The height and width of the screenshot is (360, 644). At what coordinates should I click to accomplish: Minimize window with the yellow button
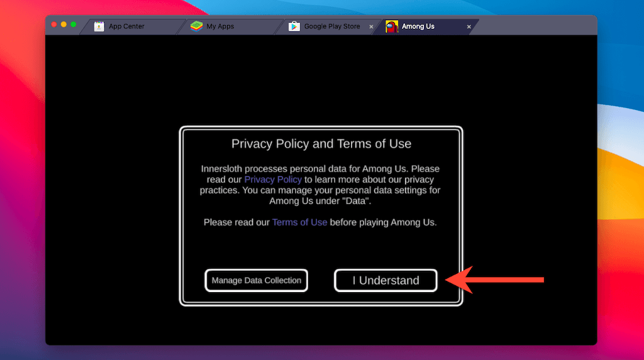click(x=64, y=25)
